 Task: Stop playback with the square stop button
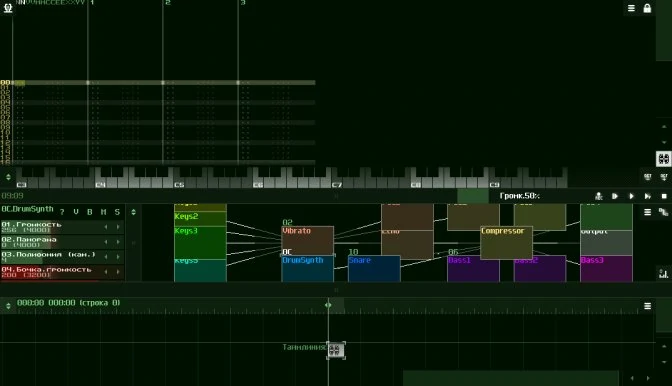coord(664,196)
